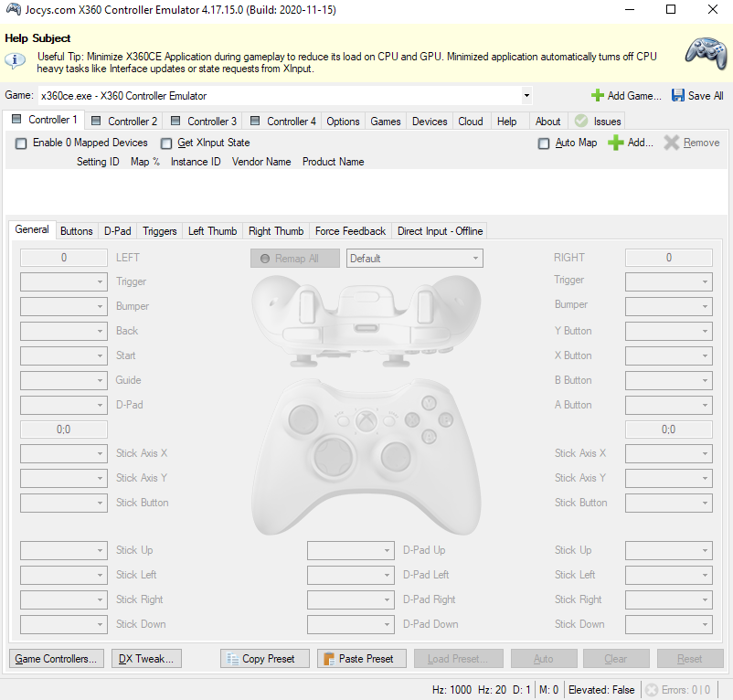The height and width of the screenshot is (700, 733).
Task: Click the green plus Add Game icon
Action: (597, 95)
